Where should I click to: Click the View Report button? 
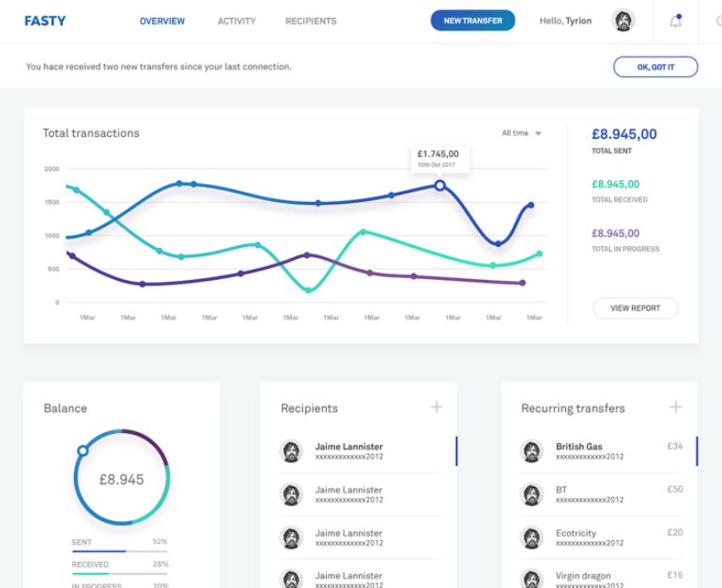pos(636,308)
